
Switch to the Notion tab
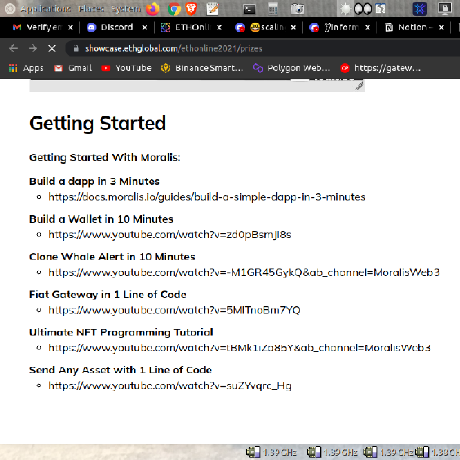(x=408, y=27)
